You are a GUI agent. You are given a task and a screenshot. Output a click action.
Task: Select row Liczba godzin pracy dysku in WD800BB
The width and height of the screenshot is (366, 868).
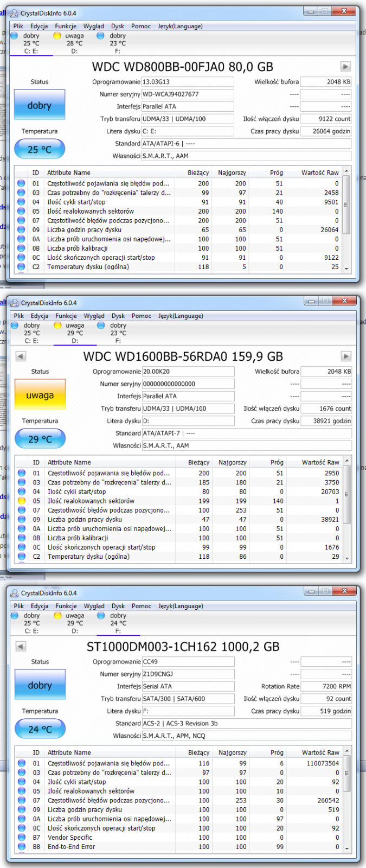pyautogui.click(x=178, y=229)
